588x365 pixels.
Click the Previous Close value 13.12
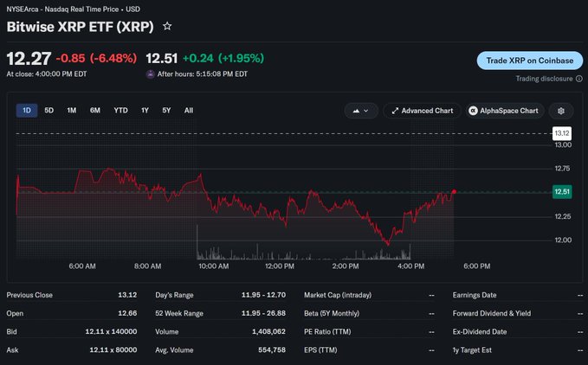(127, 295)
